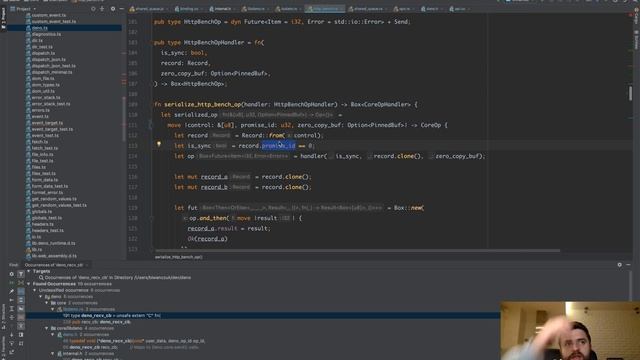The image size is (640, 360).
Task: Click the pin icon in the Find left toolbar
Action: tap(11, 291)
